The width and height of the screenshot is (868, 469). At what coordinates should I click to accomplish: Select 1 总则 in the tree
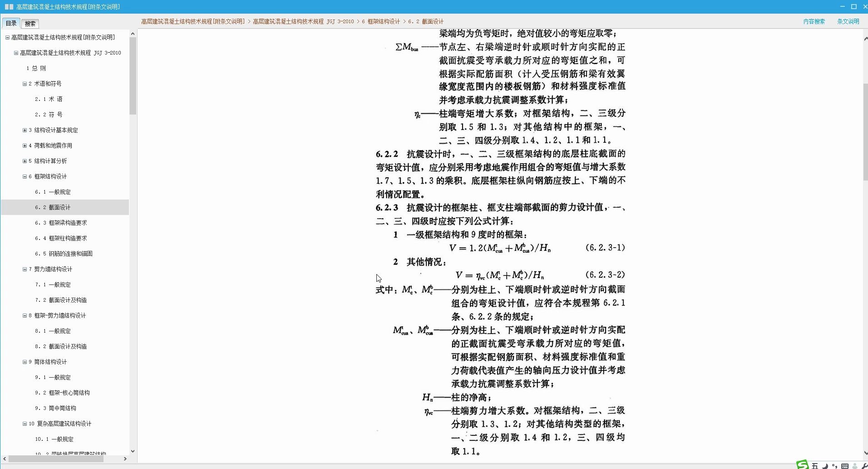tap(36, 68)
